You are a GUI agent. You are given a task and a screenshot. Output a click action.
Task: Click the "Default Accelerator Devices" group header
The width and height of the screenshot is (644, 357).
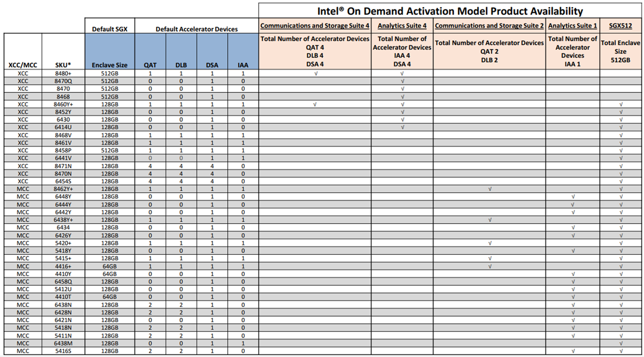[x=196, y=29]
